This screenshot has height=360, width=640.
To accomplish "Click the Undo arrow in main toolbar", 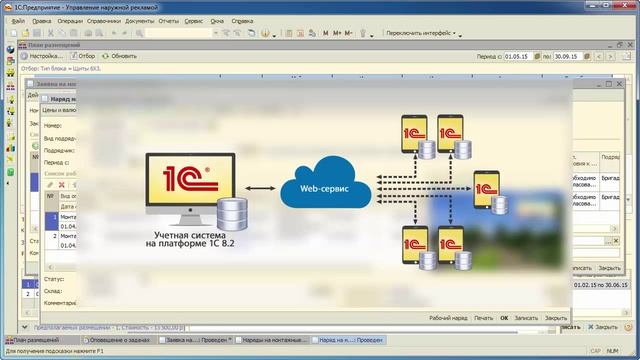I will (x=114, y=33).
